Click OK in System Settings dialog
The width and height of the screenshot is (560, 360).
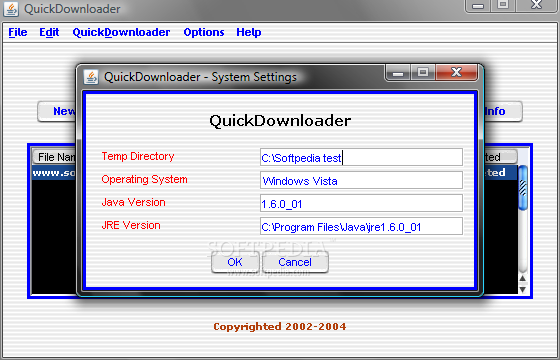pos(235,262)
